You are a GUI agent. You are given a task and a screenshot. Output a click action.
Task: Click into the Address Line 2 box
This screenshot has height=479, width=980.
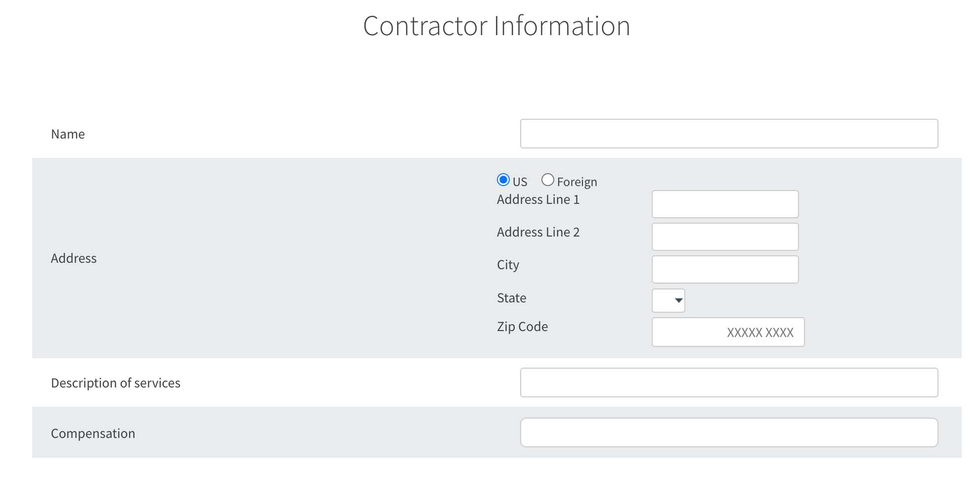coord(725,237)
